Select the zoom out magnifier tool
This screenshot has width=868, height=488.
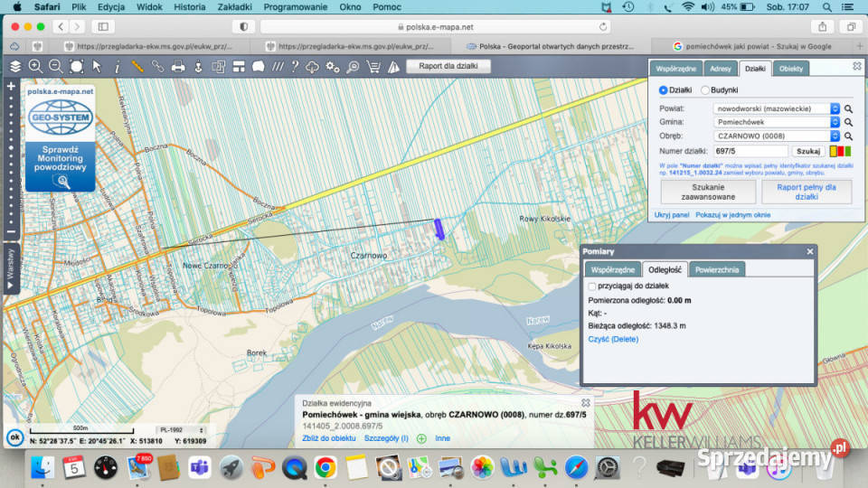55,66
